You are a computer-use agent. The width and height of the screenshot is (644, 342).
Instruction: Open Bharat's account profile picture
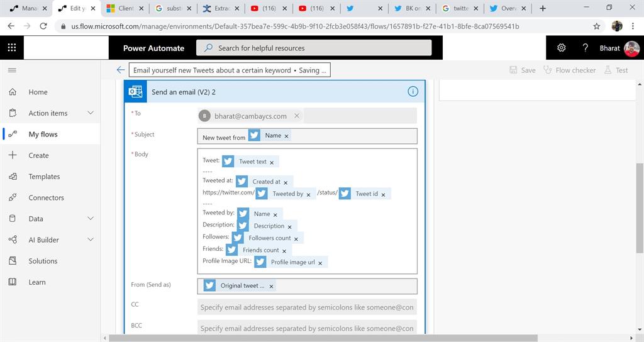click(631, 48)
